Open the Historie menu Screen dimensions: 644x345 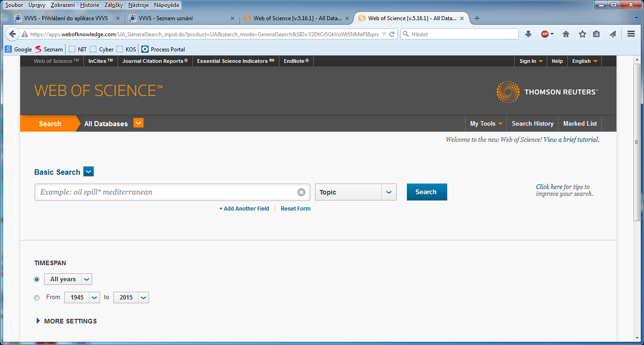(x=89, y=5)
